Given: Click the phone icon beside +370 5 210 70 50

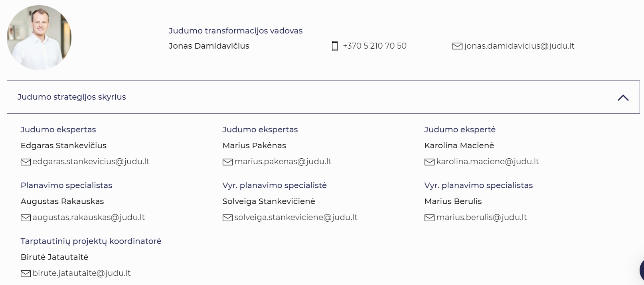Looking at the screenshot, I should [x=335, y=46].
